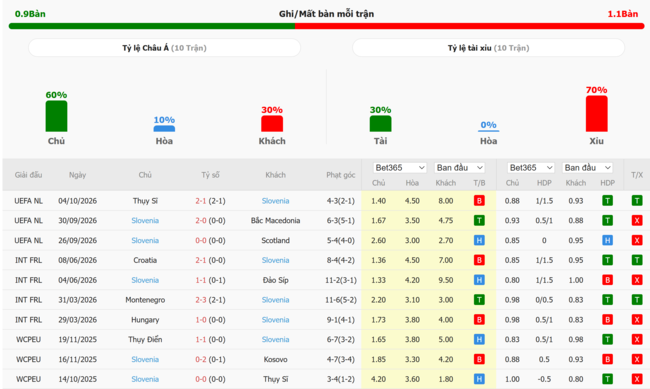The height and width of the screenshot is (389, 650).
Task: Click the Hungary team name
Action: pos(145,319)
